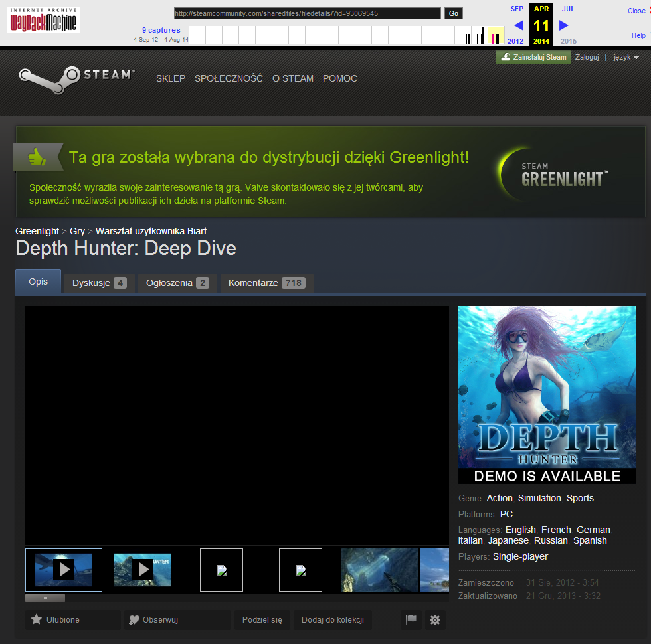Click the Greenlight thumbs-up icon
651x644 pixels.
[37, 157]
